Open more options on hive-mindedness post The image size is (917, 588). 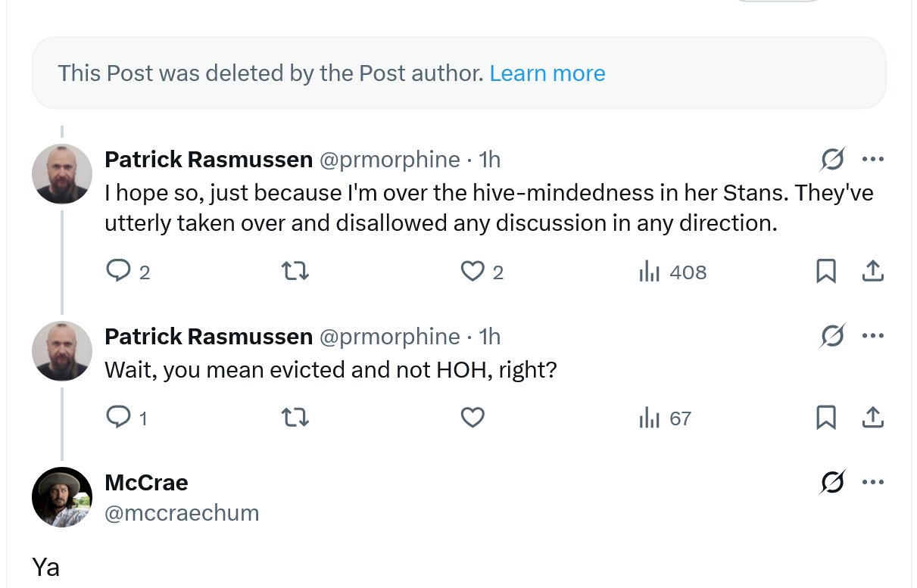point(872,160)
